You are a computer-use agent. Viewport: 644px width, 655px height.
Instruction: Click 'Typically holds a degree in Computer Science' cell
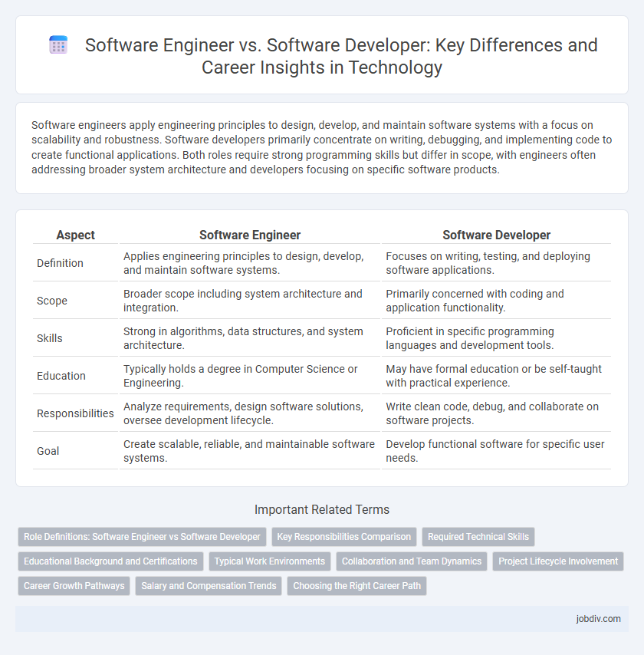click(x=250, y=376)
